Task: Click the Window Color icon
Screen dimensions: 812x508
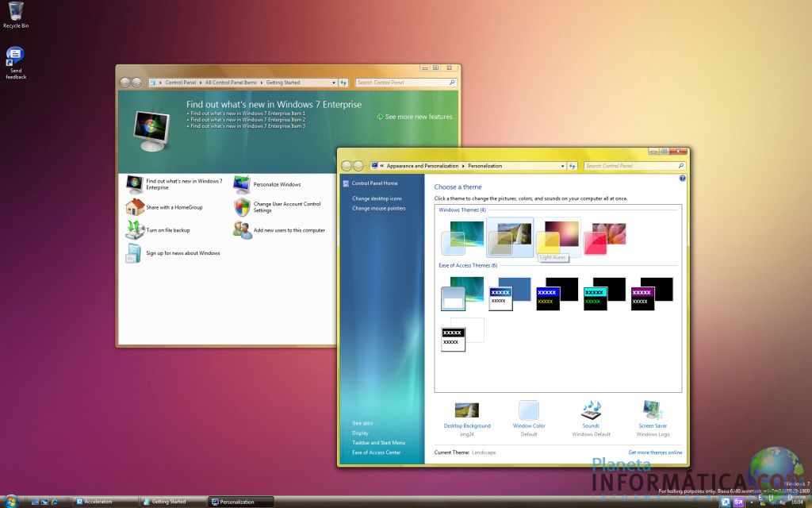Action: [x=529, y=410]
